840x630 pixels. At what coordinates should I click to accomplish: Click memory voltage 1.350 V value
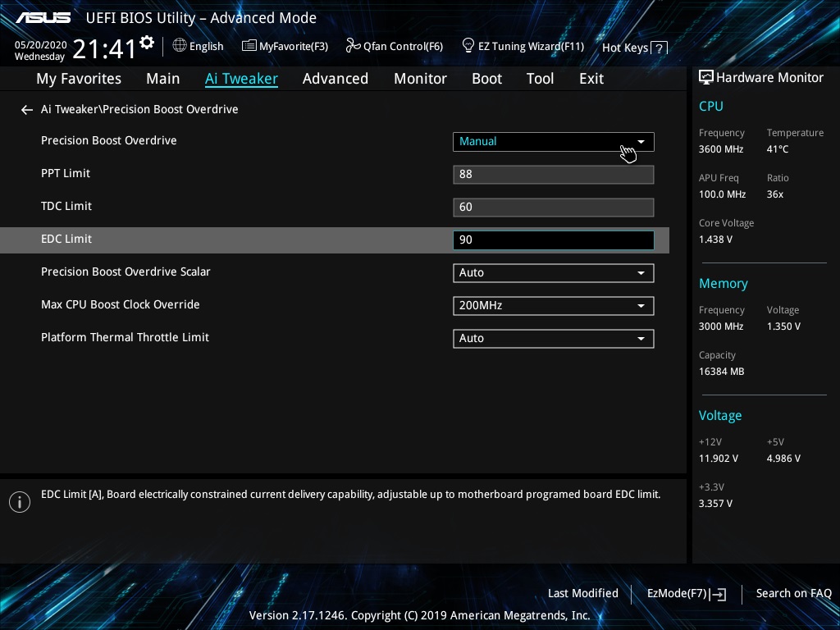(x=783, y=326)
